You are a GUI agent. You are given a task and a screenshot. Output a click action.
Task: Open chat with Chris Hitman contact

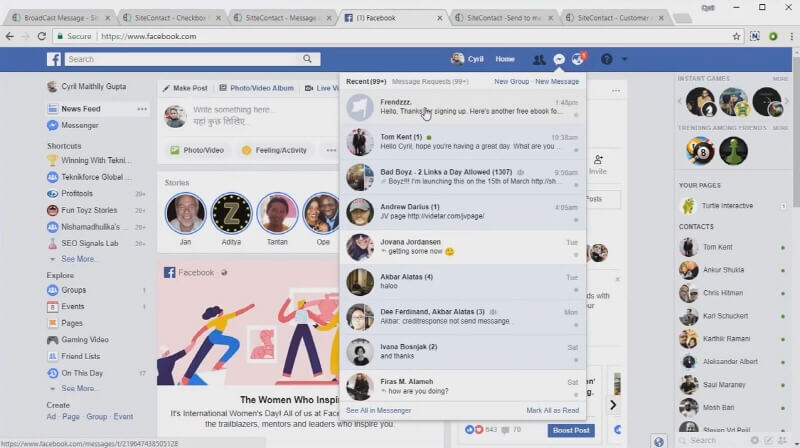click(x=722, y=293)
